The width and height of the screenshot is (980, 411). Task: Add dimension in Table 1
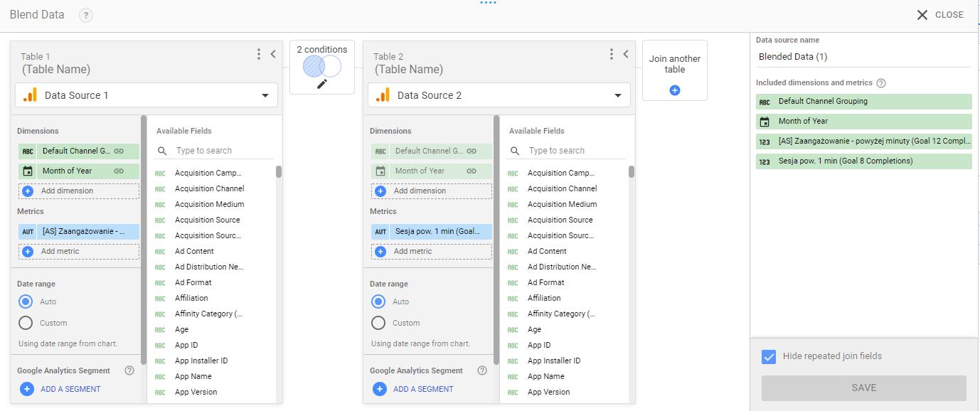[79, 191]
